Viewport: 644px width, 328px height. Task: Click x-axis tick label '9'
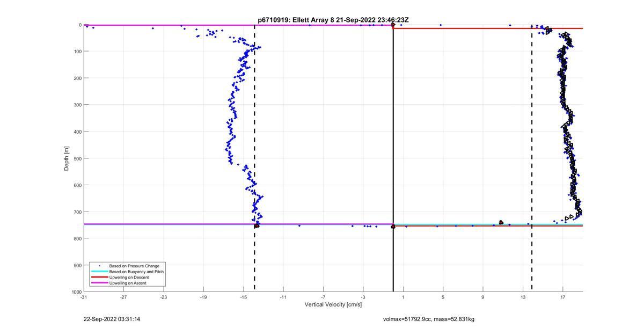(482, 297)
